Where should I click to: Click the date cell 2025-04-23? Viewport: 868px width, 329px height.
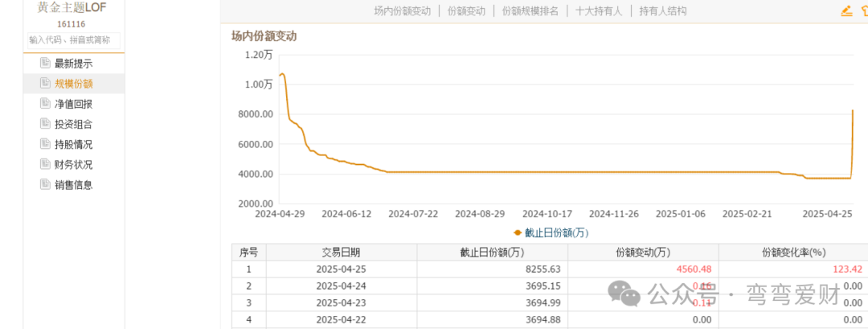[x=342, y=303]
